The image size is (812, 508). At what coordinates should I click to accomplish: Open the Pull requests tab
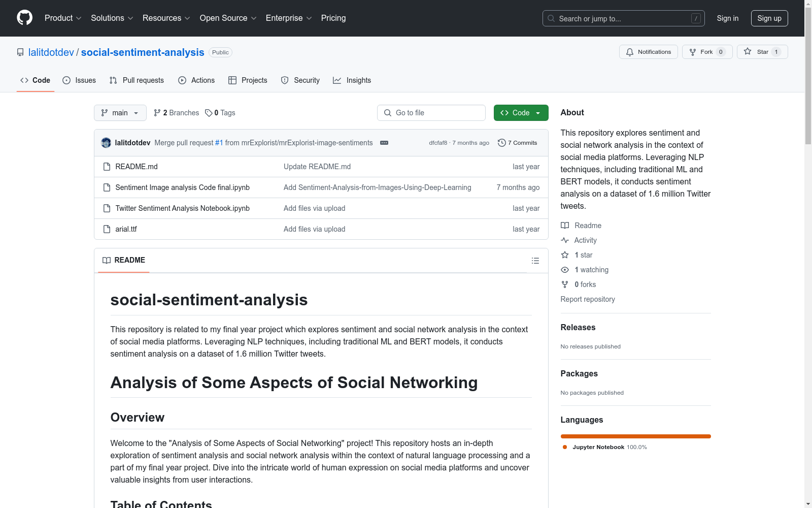137,80
